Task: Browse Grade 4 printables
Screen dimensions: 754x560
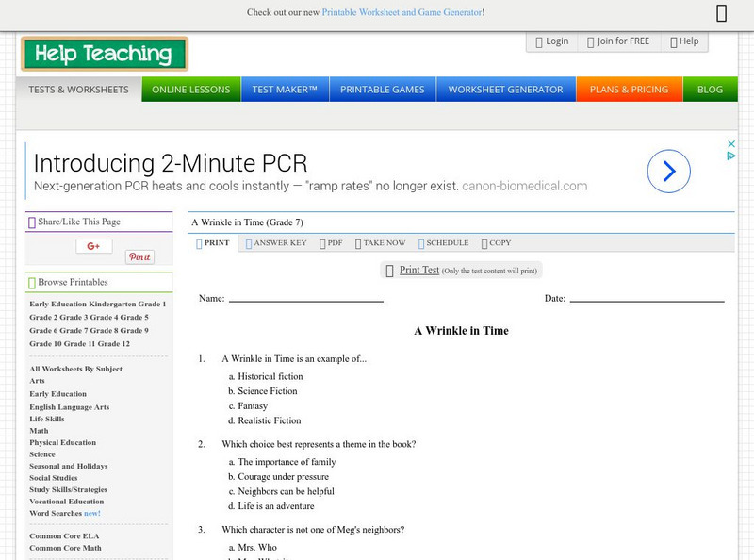Action: pos(105,318)
